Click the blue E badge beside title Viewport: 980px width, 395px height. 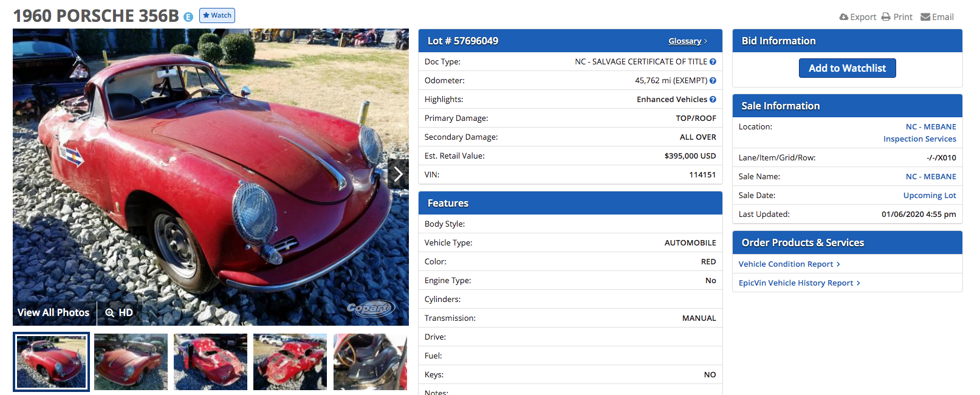coord(188,17)
